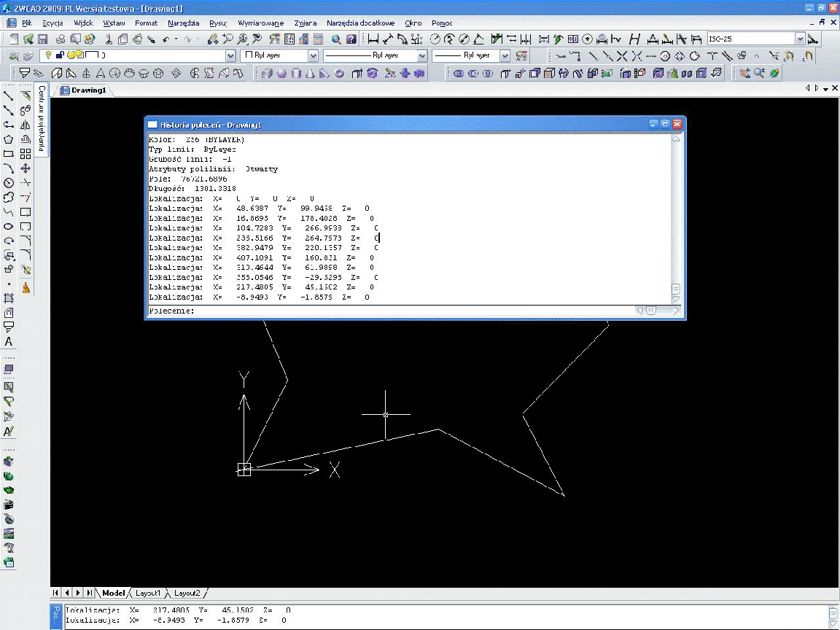
Task: Select the Hatch tool
Action: tap(9, 297)
